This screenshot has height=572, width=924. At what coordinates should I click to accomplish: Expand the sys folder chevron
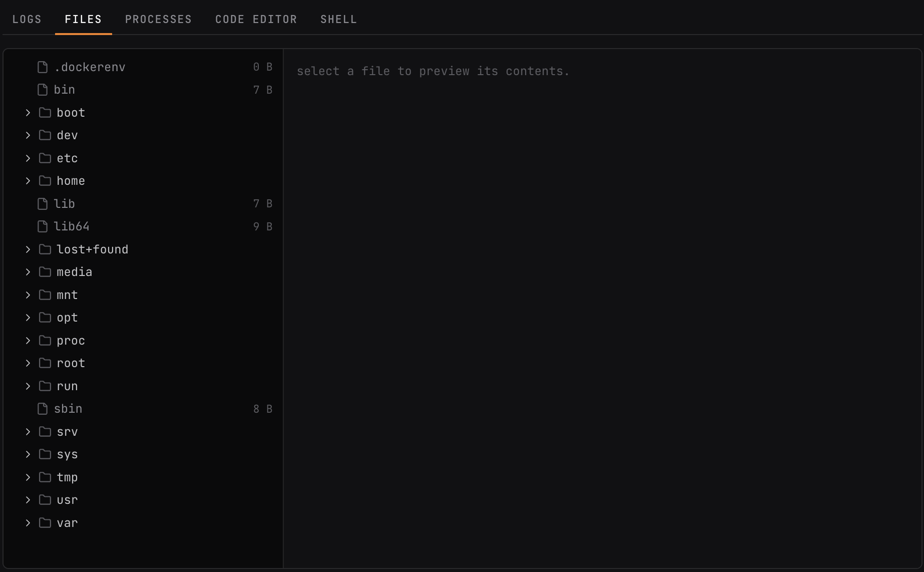(x=28, y=454)
